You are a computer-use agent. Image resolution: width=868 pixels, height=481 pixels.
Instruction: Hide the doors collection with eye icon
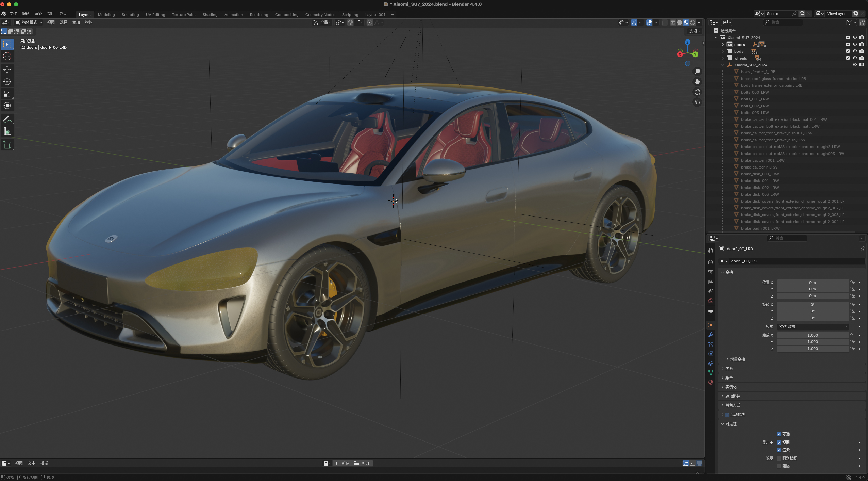(855, 44)
